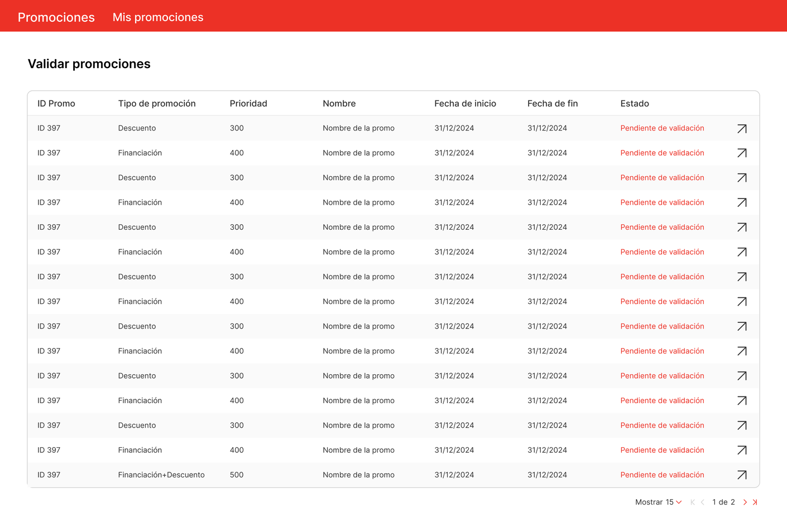
Task: Open the arrow icon in tenth table row
Action: [x=742, y=351]
